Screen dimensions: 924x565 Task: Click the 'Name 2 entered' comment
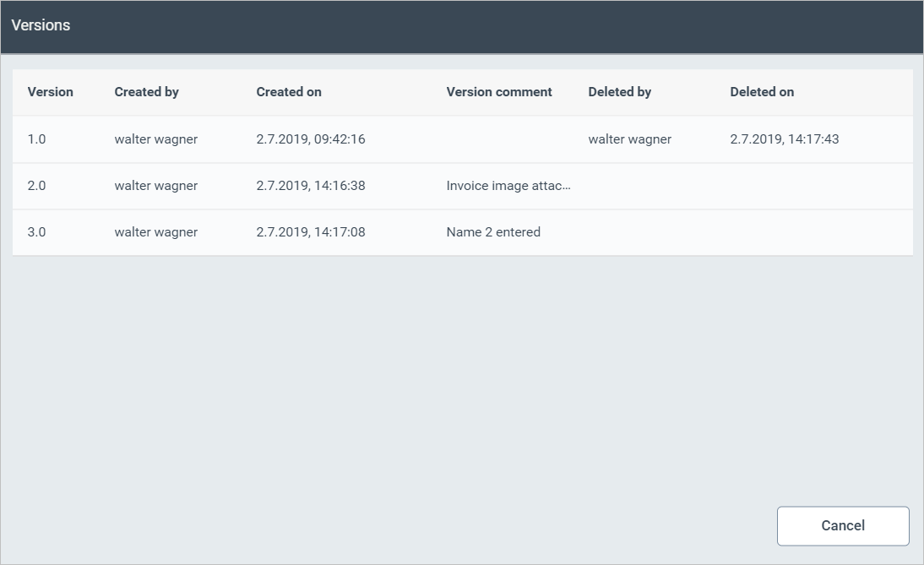tap(493, 232)
